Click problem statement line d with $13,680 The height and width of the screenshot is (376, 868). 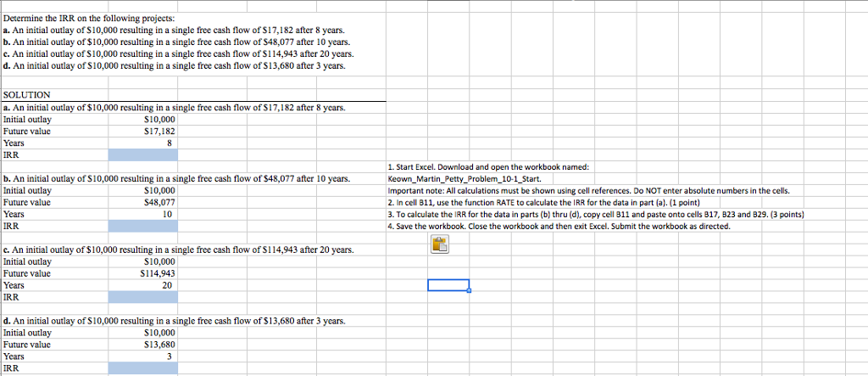175,66
